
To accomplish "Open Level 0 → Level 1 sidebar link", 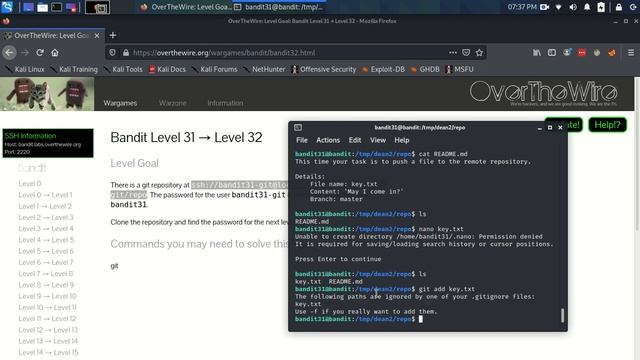I will (x=45, y=195).
